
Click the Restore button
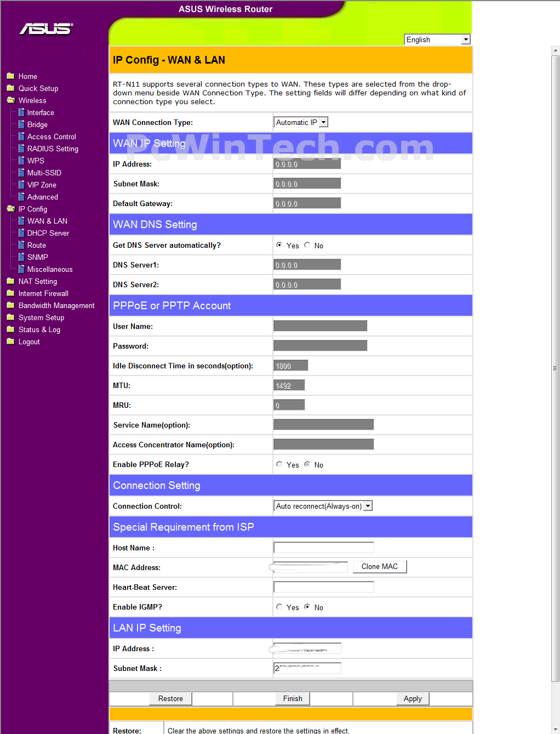170,698
